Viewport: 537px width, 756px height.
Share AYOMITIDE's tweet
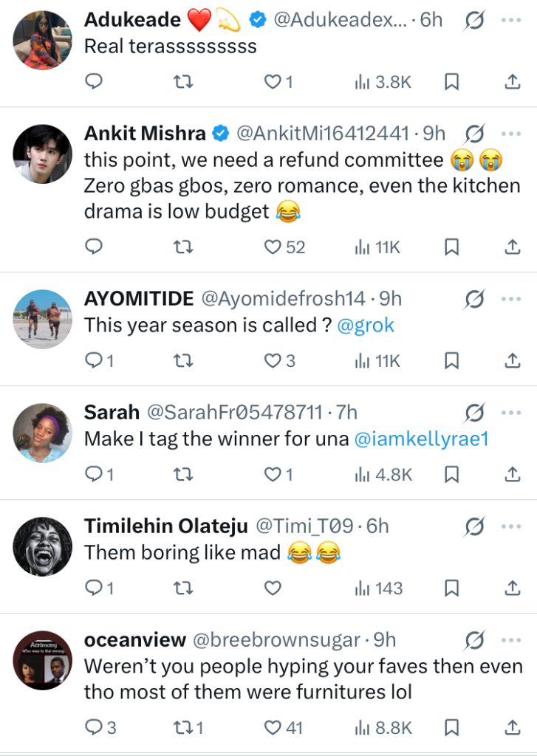click(513, 361)
